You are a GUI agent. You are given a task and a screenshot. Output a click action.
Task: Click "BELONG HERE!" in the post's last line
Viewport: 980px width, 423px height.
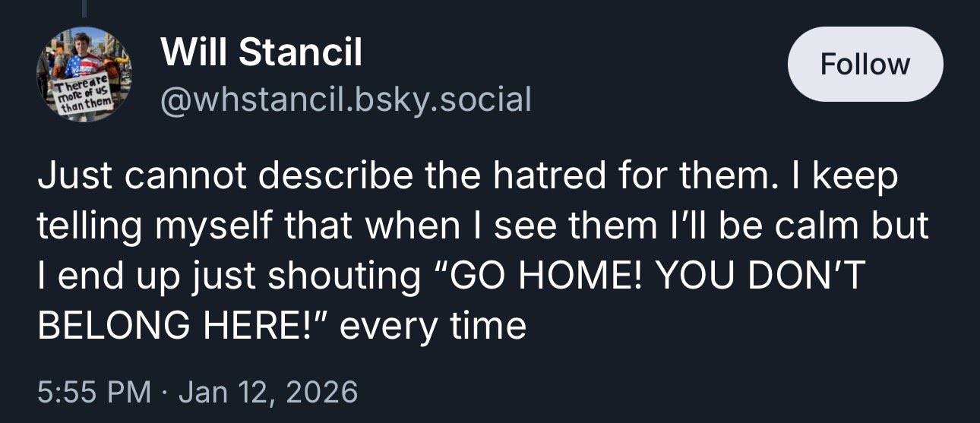coord(182,327)
